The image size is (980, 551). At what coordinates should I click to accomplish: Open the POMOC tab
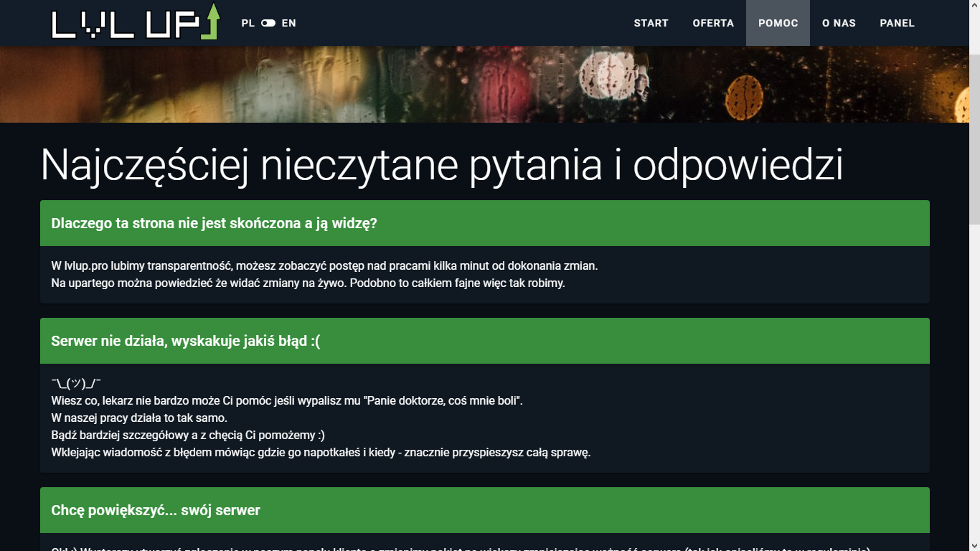778,23
